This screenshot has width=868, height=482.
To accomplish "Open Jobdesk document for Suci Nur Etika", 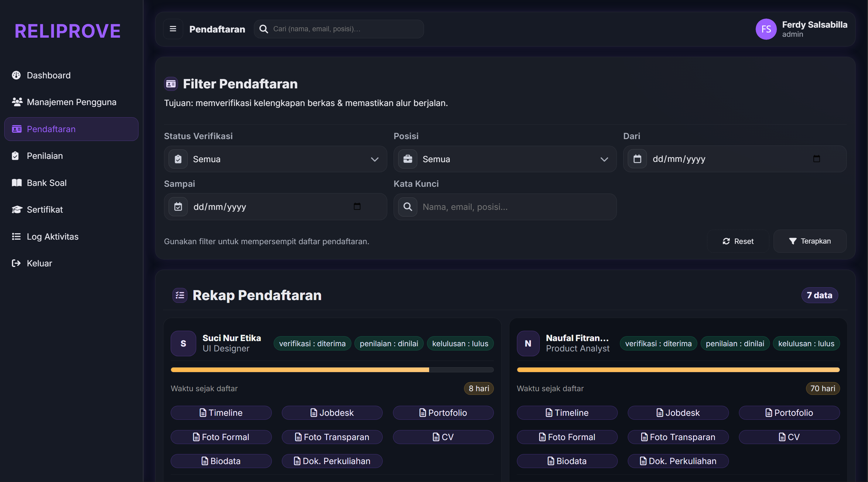I will (332, 413).
